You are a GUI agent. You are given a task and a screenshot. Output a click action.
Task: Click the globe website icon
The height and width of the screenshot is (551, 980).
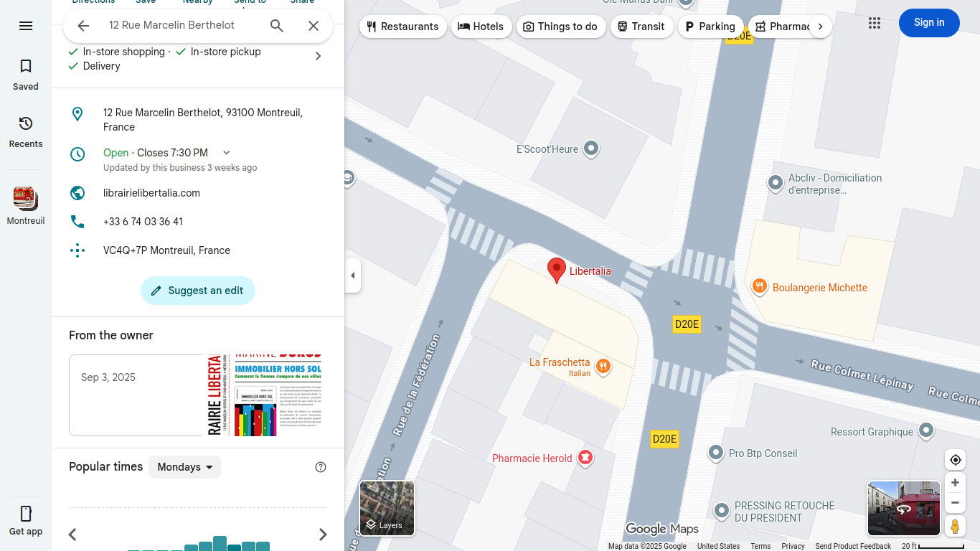(x=77, y=193)
